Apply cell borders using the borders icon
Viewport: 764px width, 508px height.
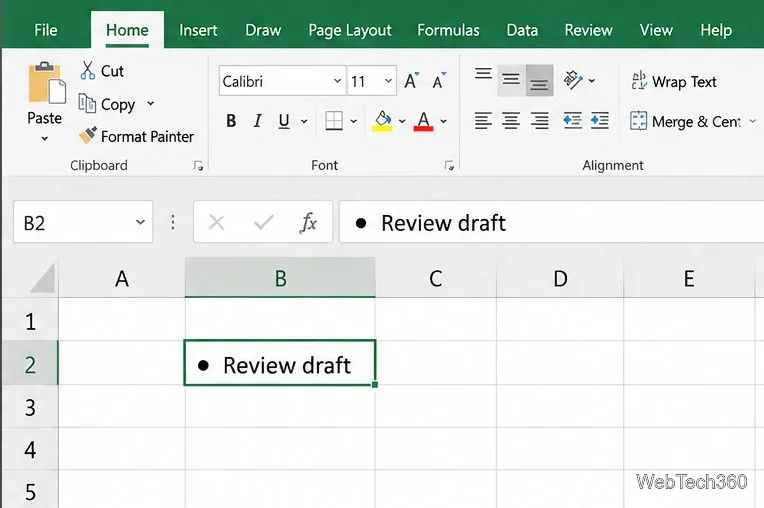(334, 121)
